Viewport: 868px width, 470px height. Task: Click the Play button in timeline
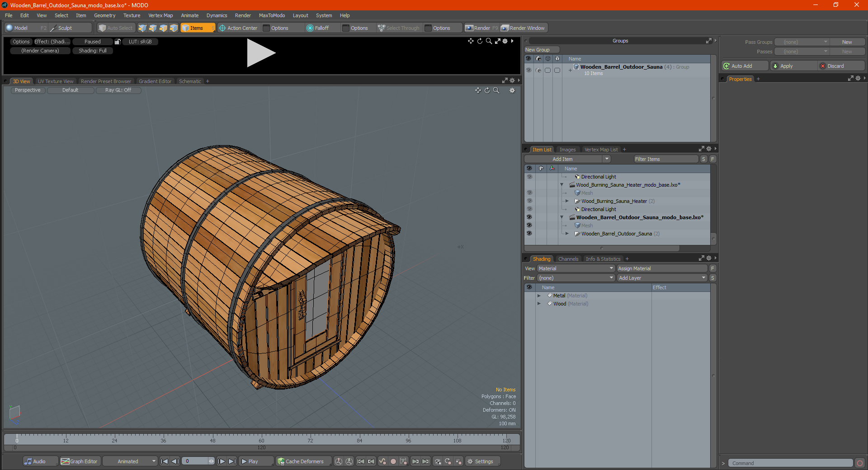(255, 461)
